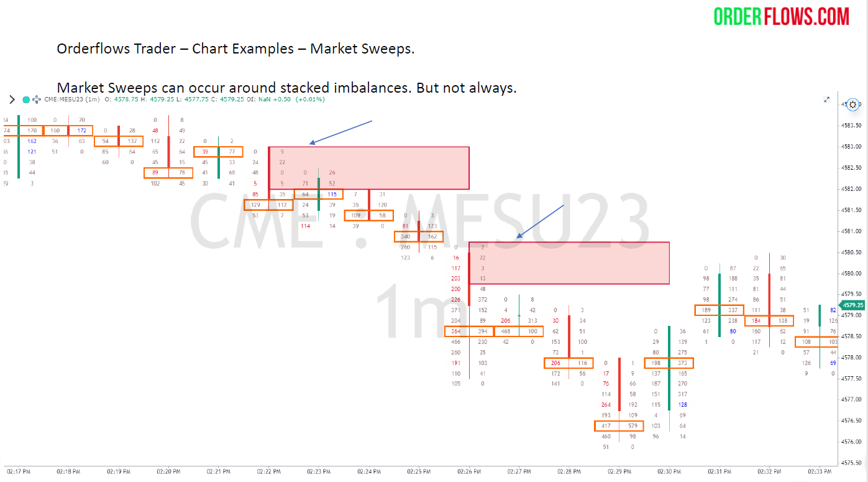Image resolution: width=868 pixels, height=482 pixels.
Task: Expand the left chevron arrow panel
Action: point(12,100)
